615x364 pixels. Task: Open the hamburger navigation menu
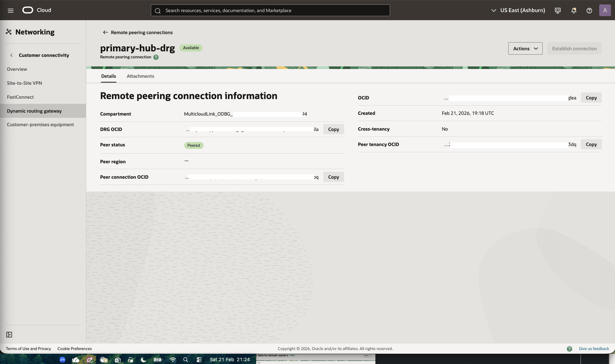(x=11, y=10)
